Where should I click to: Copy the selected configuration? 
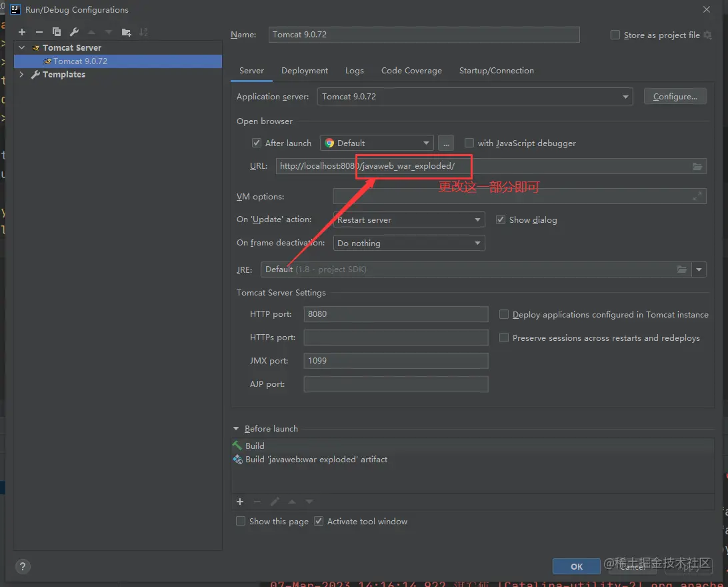coord(57,32)
